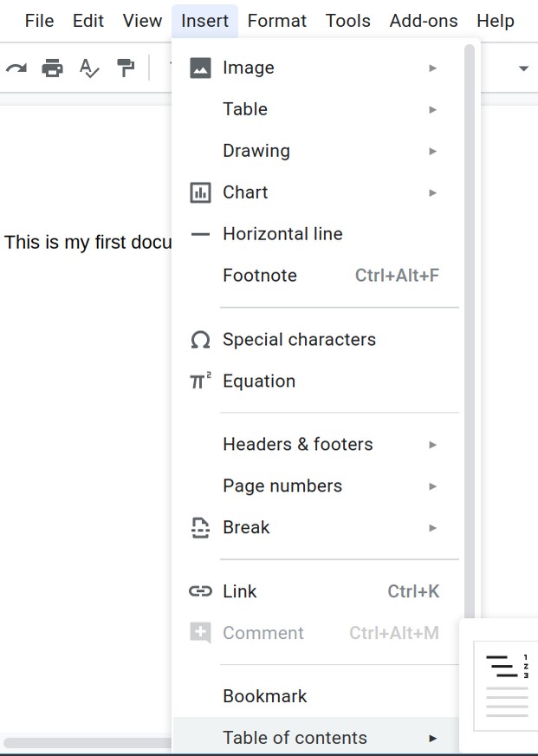Click the paint format roller icon
Screen dimensions: 538x756
[x=126, y=68]
